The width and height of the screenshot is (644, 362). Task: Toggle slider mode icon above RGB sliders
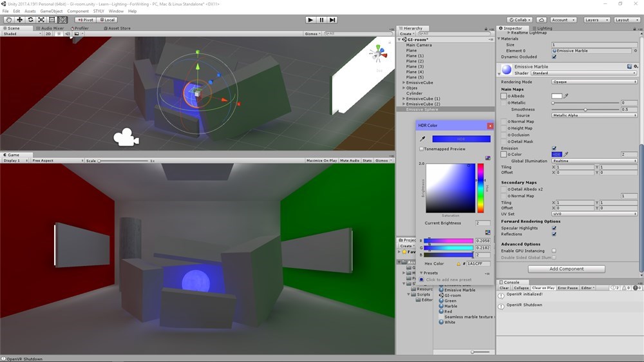[x=488, y=232]
